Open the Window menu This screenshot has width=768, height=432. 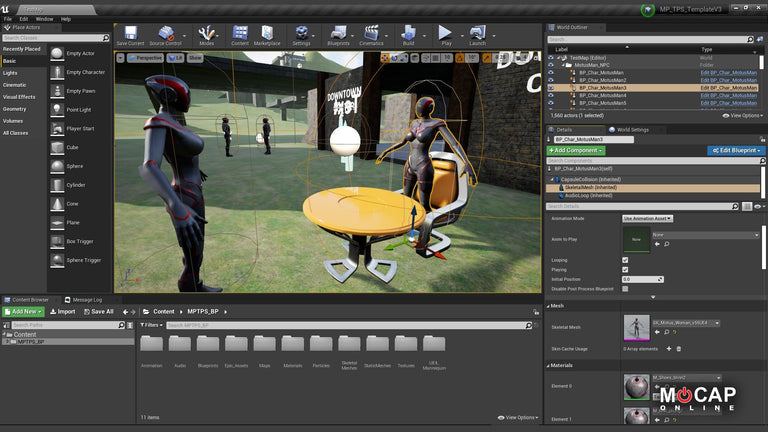point(44,19)
